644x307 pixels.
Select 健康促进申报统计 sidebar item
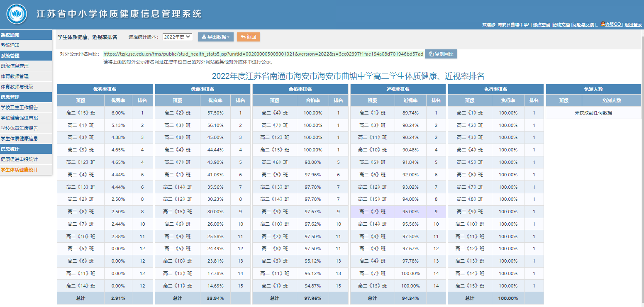(20, 159)
